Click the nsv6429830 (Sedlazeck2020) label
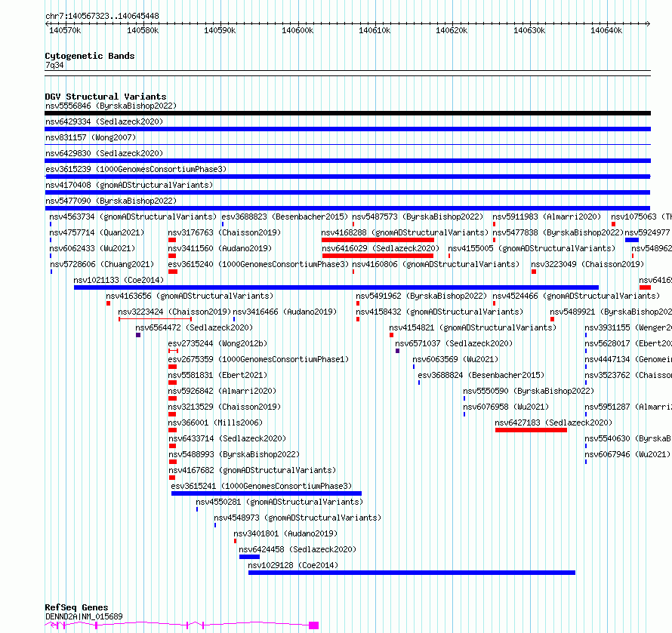Viewport: 672px width, 633px height. pyautogui.click(x=104, y=153)
